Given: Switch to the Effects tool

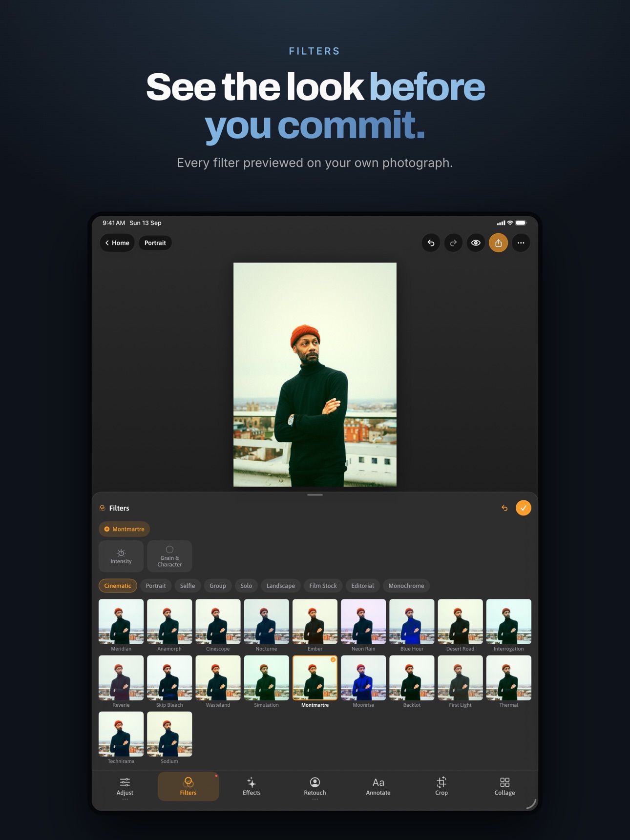Looking at the screenshot, I should (x=252, y=786).
